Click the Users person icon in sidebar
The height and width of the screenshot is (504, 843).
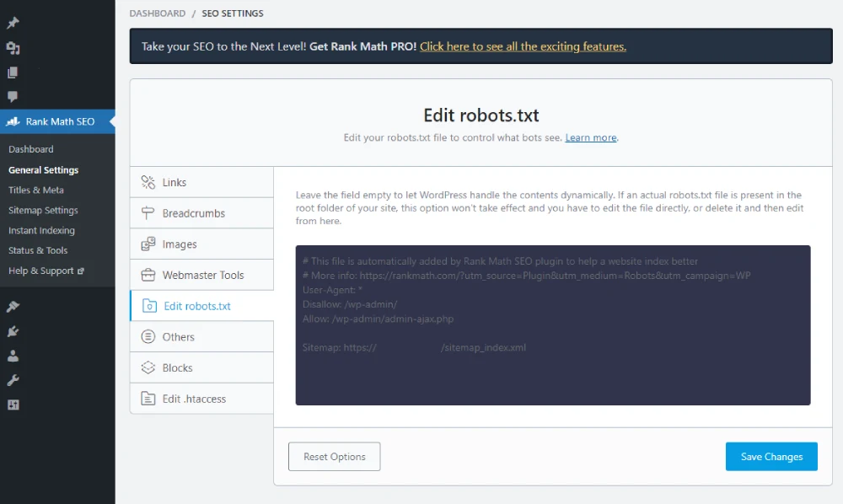pyautogui.click(x=13, y=355)
